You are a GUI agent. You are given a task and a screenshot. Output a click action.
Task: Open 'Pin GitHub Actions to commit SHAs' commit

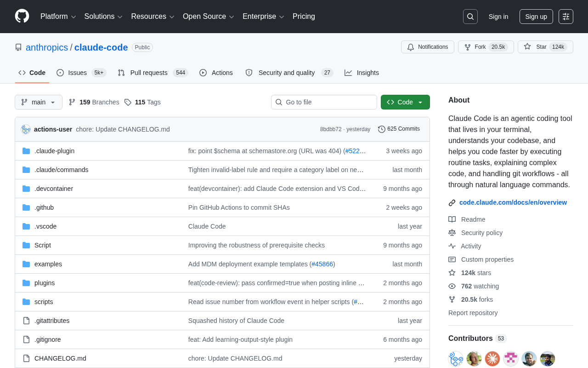pos(239,207)
